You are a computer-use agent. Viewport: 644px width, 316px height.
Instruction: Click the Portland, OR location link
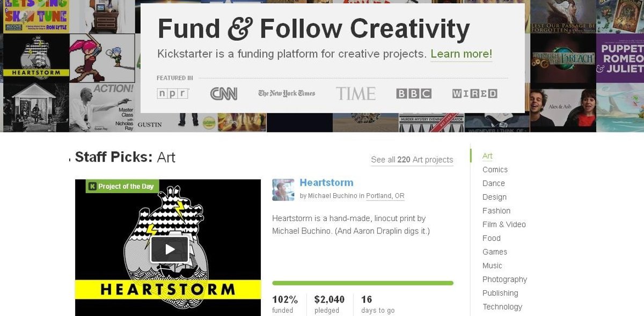coord(385,196)
